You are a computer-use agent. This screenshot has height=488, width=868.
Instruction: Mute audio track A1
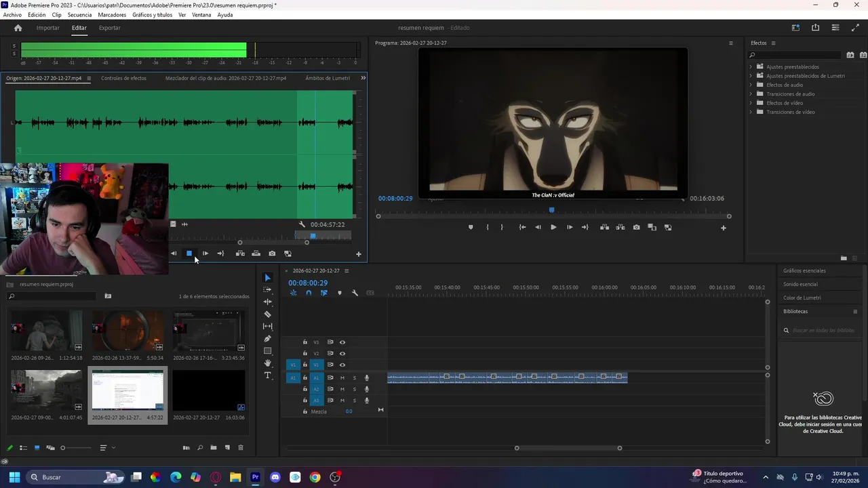tap(342, 378)
